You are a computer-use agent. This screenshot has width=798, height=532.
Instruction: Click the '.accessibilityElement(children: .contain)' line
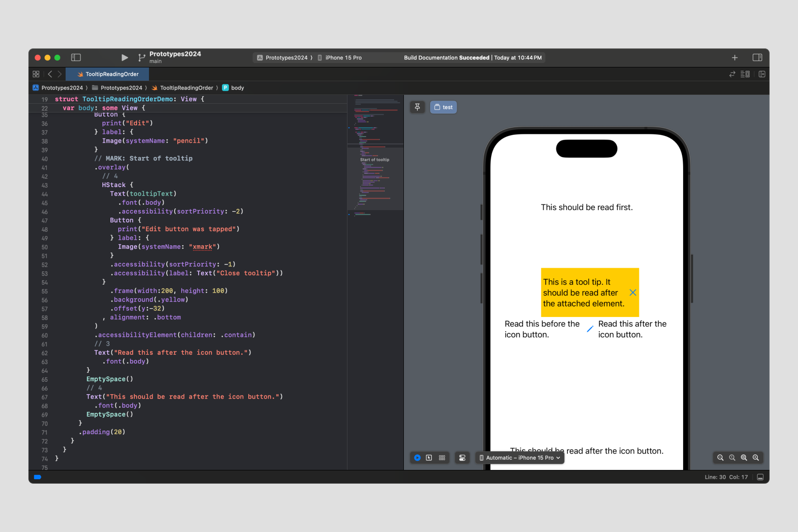[175, 335]
